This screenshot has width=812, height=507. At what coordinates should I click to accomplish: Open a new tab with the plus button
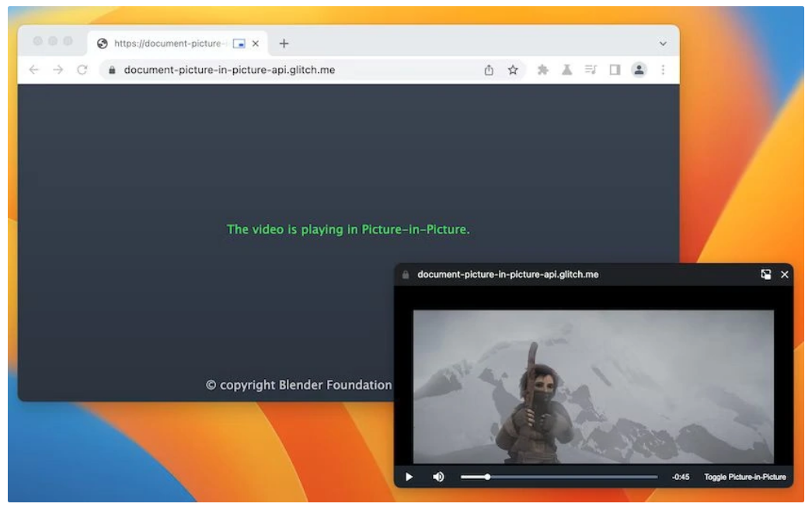tap(284, 43)
